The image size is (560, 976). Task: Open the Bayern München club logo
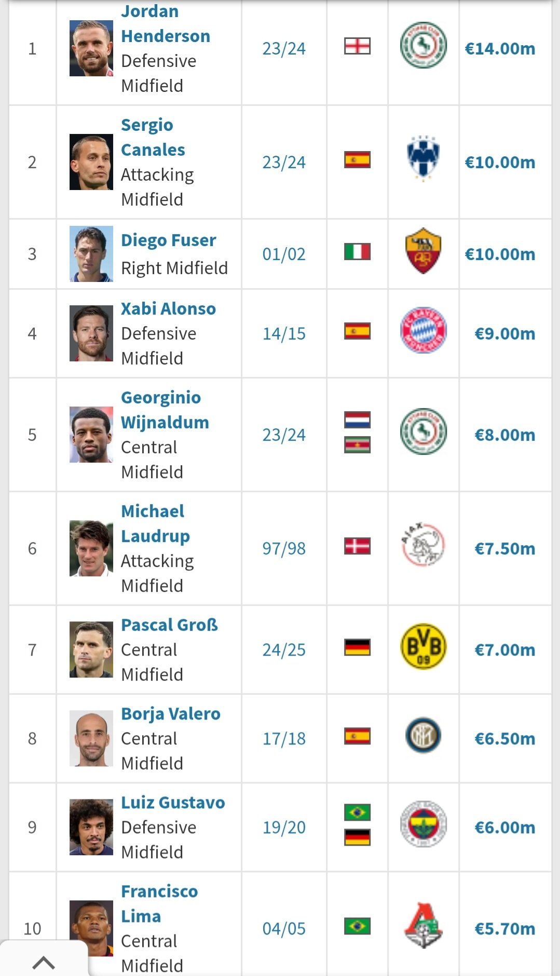(424, 330)
